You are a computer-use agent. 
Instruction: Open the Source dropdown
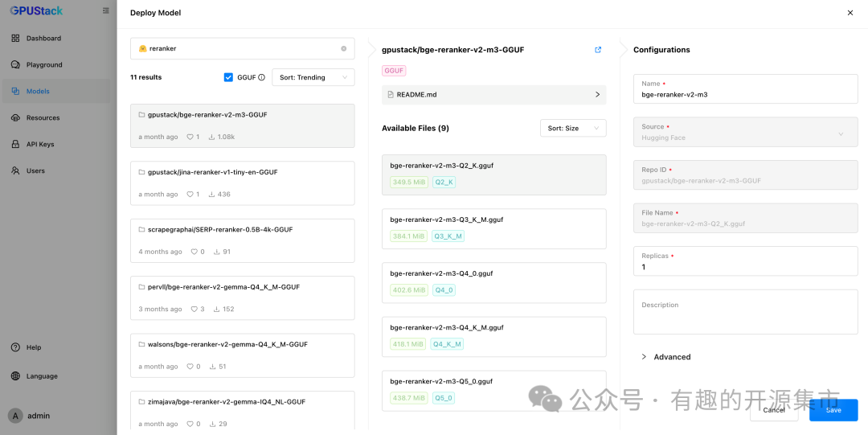point(746,133)
